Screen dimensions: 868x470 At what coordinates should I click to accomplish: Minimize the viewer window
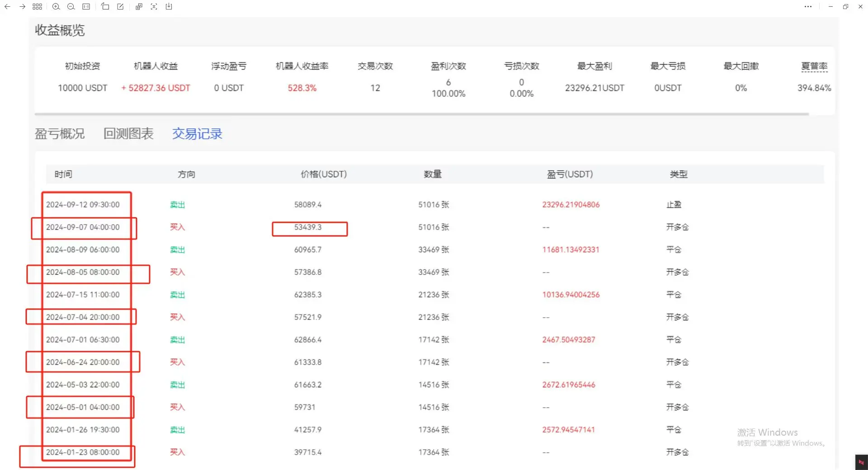(x=830, y=7)
